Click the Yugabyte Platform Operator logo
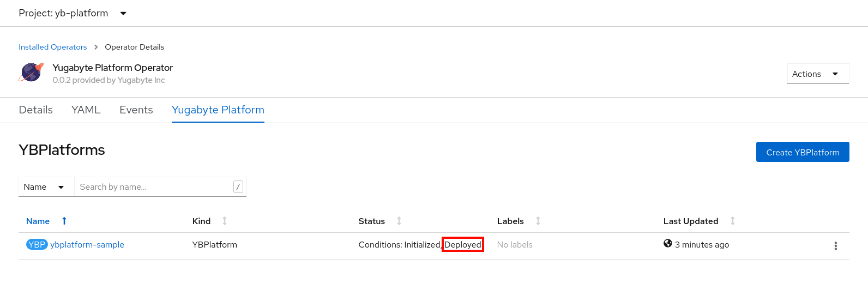868x295 pixels. coord(31,73)
